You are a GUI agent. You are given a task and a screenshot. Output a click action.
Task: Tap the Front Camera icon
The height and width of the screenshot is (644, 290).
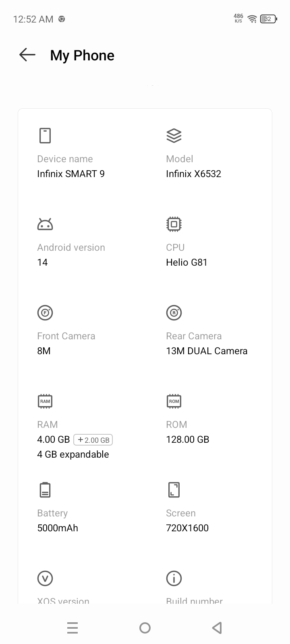[45, 313]
